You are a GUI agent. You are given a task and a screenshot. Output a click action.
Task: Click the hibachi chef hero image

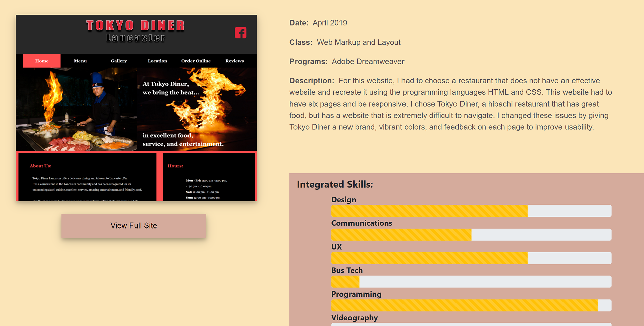(x=76, y=109)
